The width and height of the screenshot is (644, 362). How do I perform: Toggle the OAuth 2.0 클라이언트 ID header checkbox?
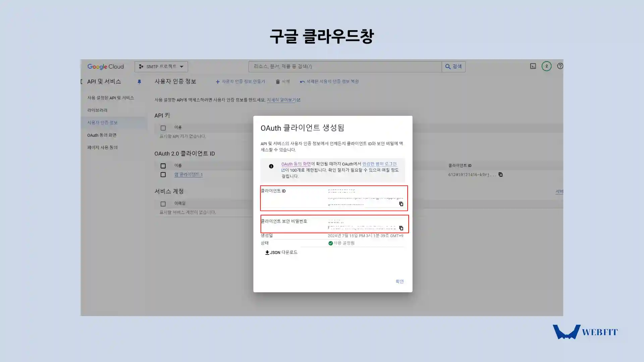[x=163, y=166]
